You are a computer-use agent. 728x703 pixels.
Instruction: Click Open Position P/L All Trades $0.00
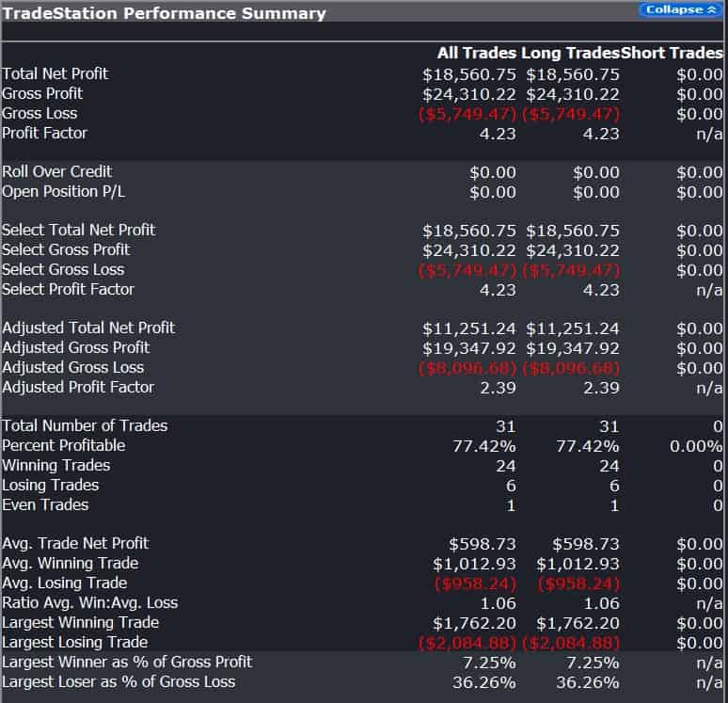(493, 193)
